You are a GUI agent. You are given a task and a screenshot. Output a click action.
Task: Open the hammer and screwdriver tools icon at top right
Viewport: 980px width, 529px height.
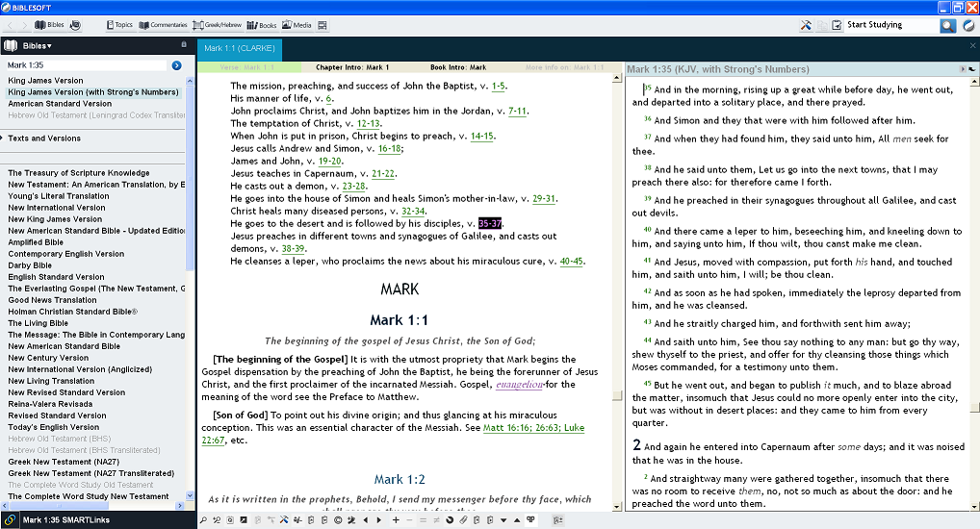[x=807, y=25]
